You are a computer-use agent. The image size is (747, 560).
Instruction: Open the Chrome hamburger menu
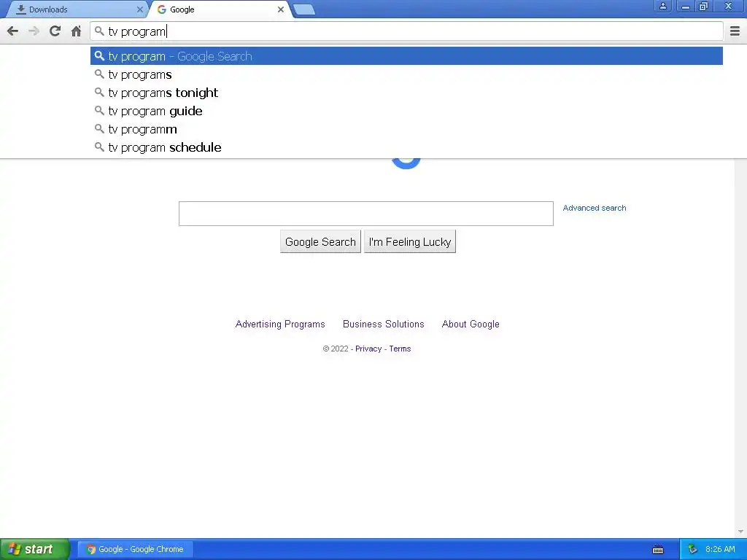click(x=735, y=31)
